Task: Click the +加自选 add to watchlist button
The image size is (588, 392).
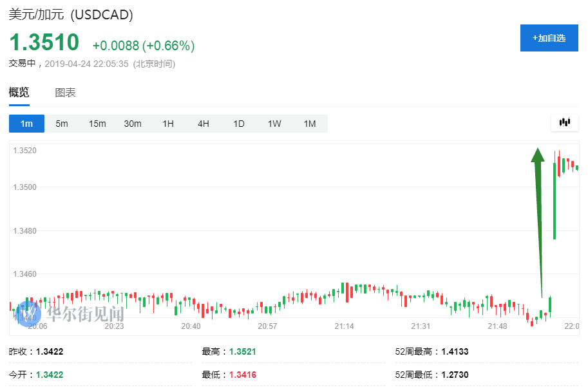Action: [549, 38]
